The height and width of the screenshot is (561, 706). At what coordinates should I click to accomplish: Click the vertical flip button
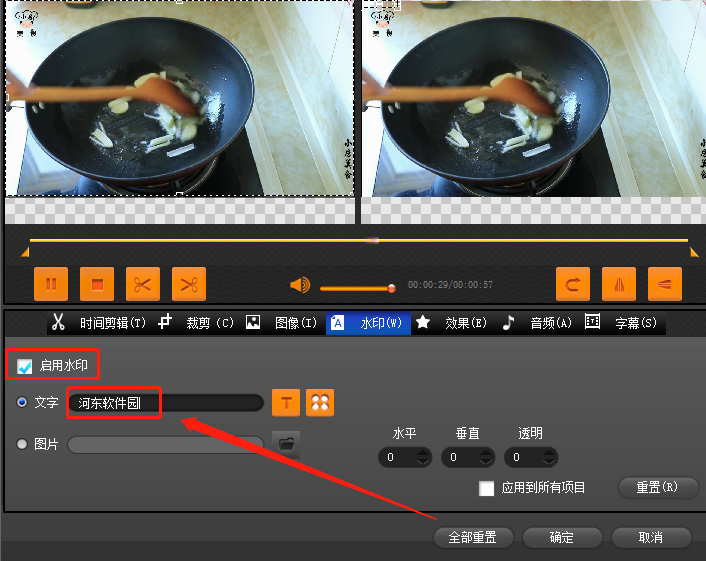pyautogui.click(x=665, y=284)
